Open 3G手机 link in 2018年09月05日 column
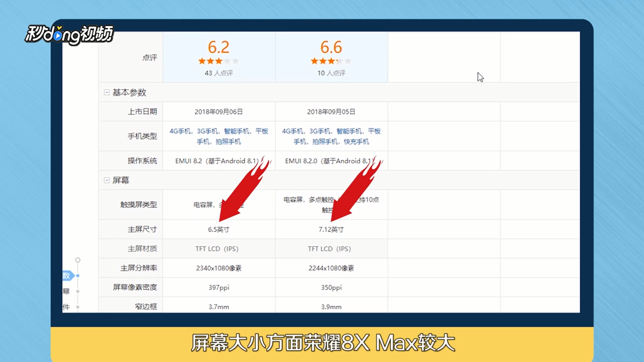Image resolution: width=644 pixels, height=362 pixels. pos(320,132)
